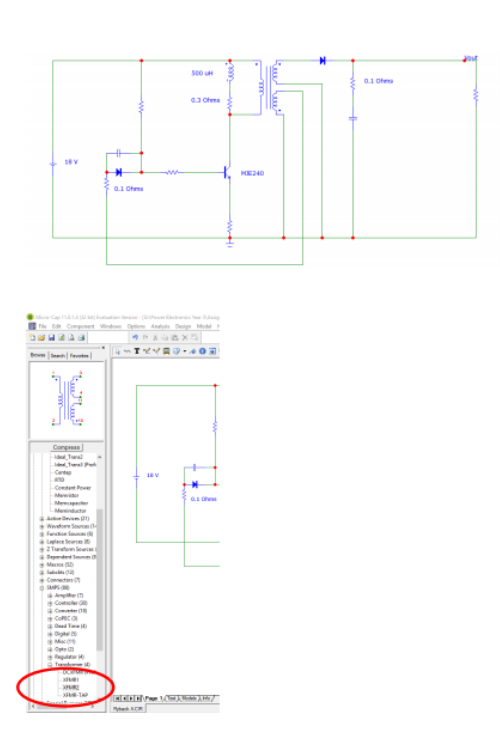The width and height of the screenshot is (500, 750).
Task: Select the arrow Select mode tool
Action: [x=118, y=351]
